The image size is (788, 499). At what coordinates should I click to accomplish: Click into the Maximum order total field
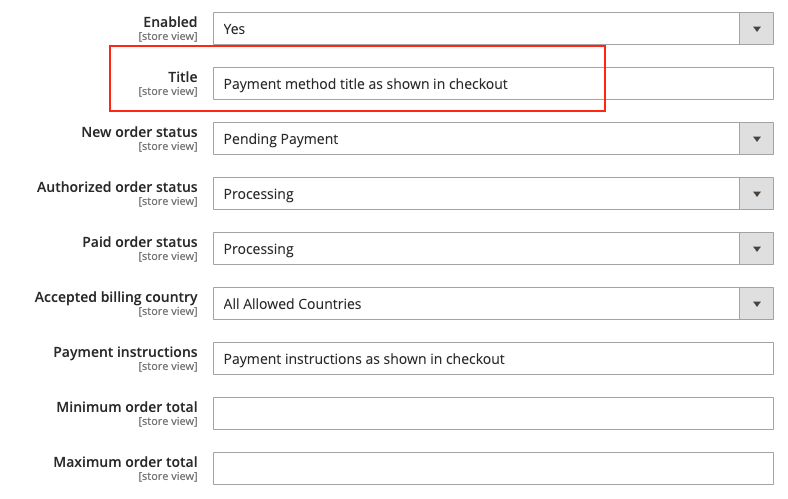493,469
